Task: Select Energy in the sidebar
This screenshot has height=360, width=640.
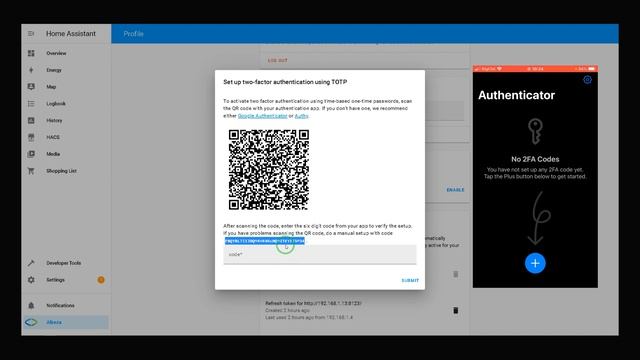Action: [54, 70]
